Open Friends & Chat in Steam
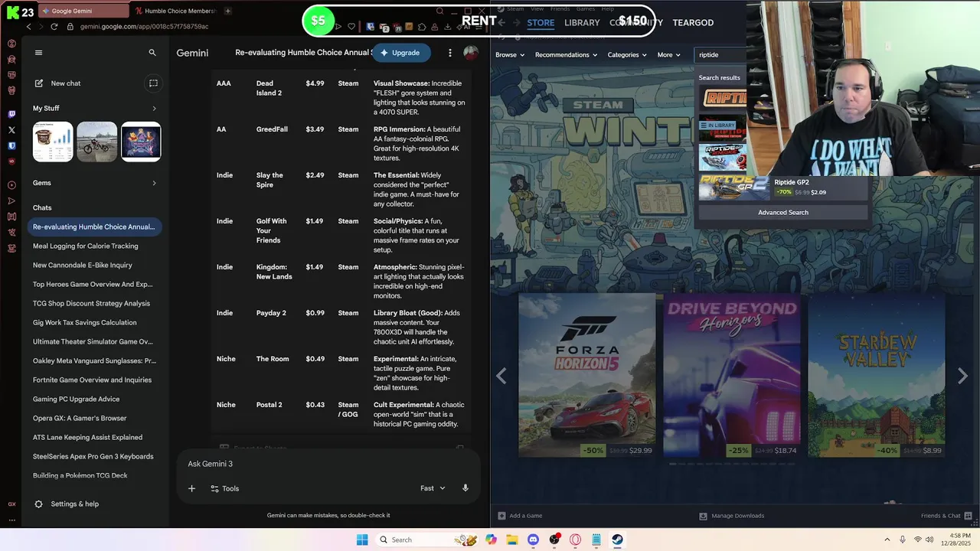Image resolution: width=980 pixels, height=551 pixels. (x=946, y=516)
